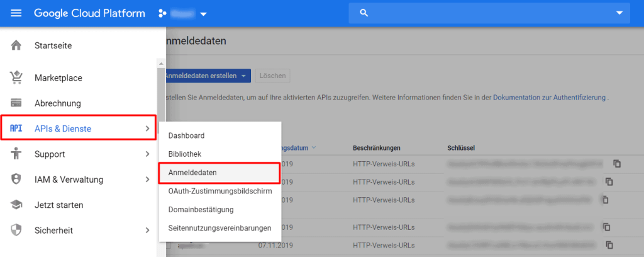Screen dimensions: 644x257
Task: Click the project hexagon dots icon
Action: tap(162, 14)
